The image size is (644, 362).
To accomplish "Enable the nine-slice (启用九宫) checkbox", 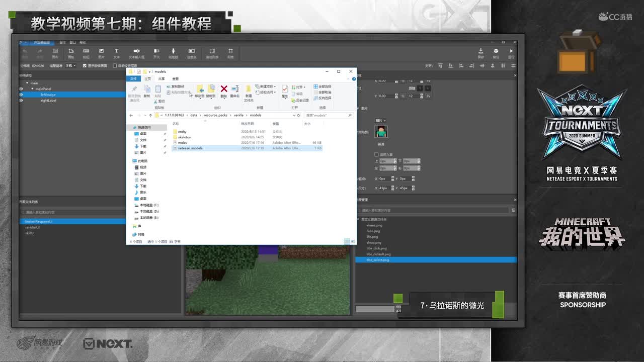I will (x=376, y=154).
